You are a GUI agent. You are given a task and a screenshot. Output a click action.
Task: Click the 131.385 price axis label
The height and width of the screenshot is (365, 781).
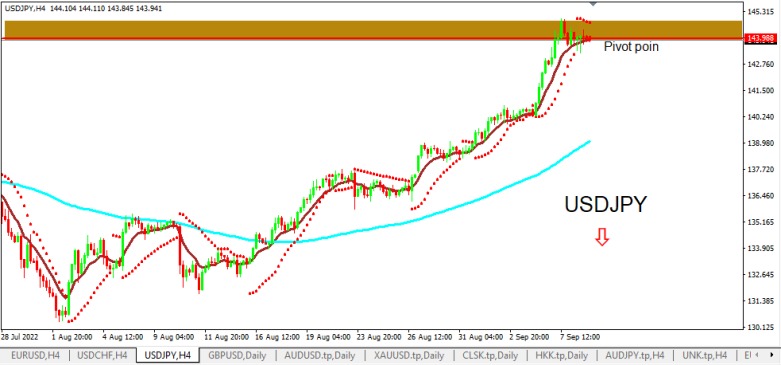[760, 301]
